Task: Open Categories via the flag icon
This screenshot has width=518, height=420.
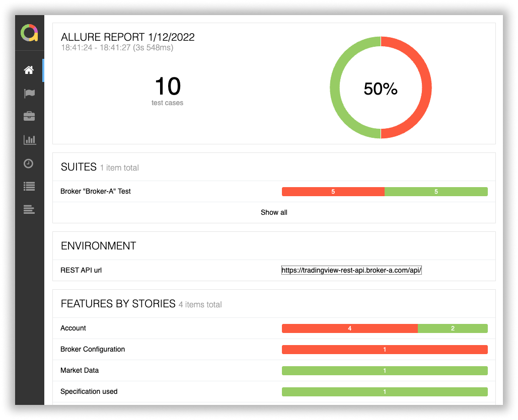Action: click(29, 94)
